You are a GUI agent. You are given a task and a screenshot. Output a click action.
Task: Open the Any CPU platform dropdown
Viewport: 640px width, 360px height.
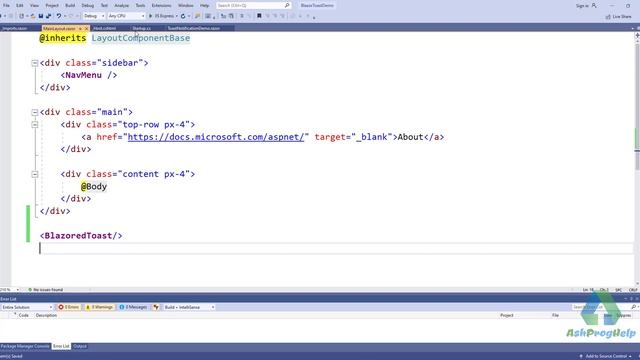click(x=127, y=16)
